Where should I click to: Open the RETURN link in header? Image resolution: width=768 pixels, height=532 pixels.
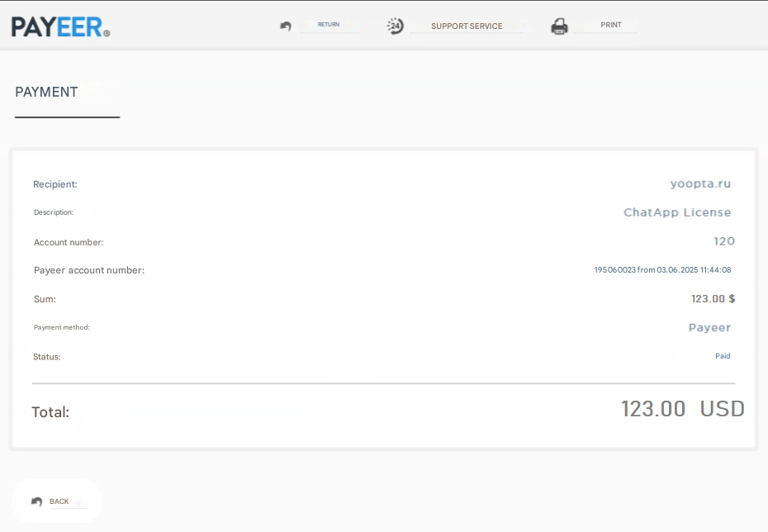tap(329, 25)
